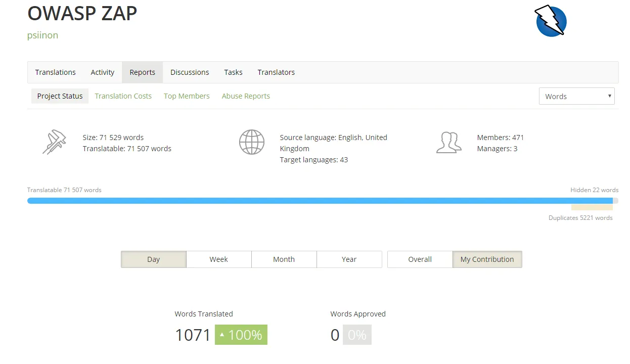
Task: Click the grey 0% approved badge
Action: point(357,335)
